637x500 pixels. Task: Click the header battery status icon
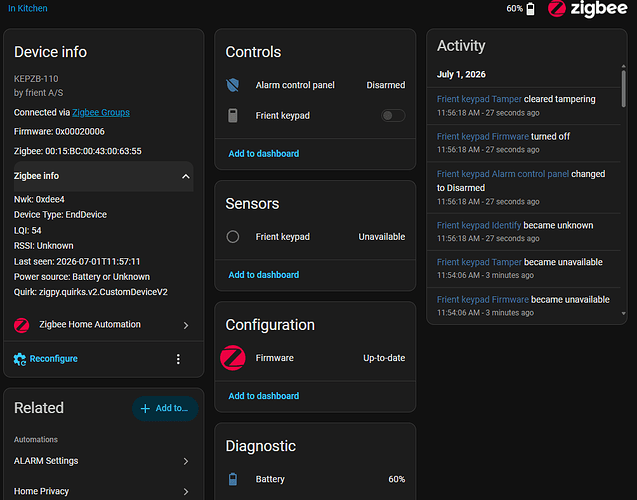click(531, 9)
